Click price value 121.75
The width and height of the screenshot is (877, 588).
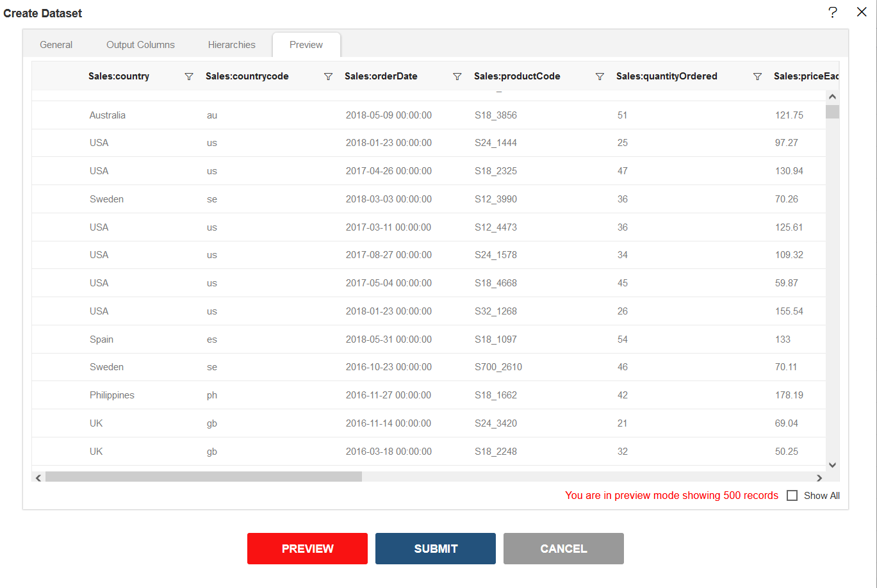point(789,115)
